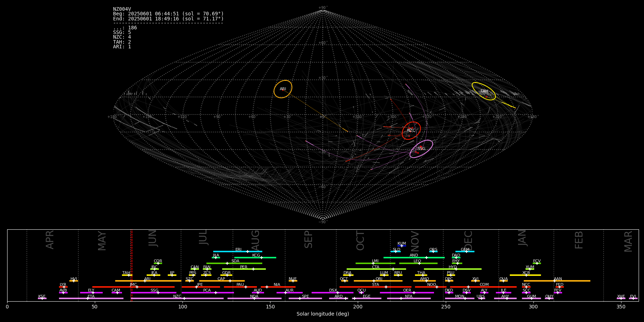Click the ARI radiant label inside the orange ellipse

point(283,89)
